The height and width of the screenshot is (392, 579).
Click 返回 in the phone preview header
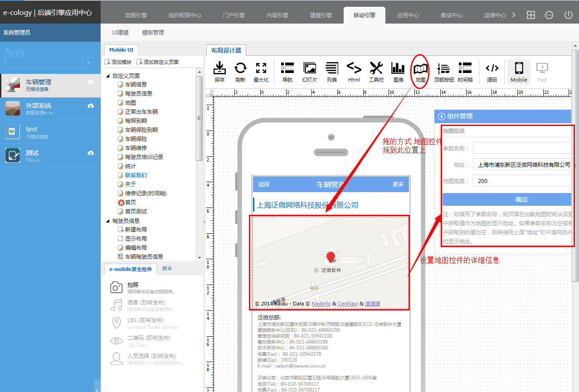[264, 184]
